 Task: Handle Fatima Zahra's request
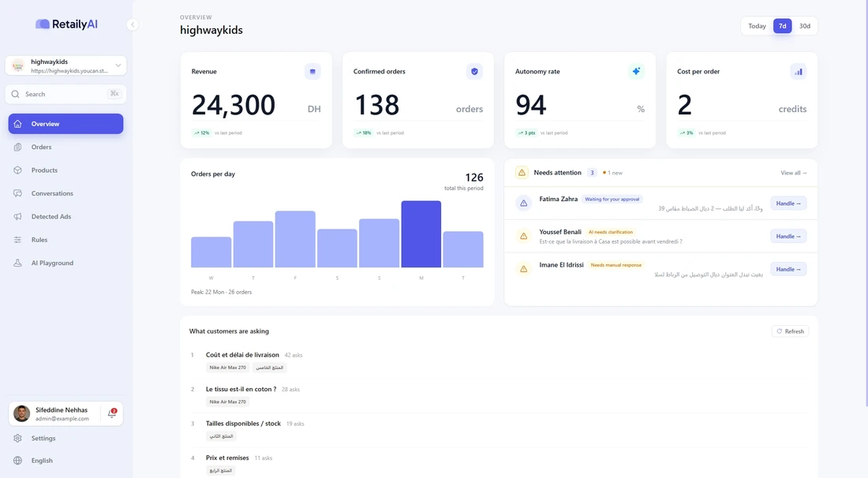788,204
